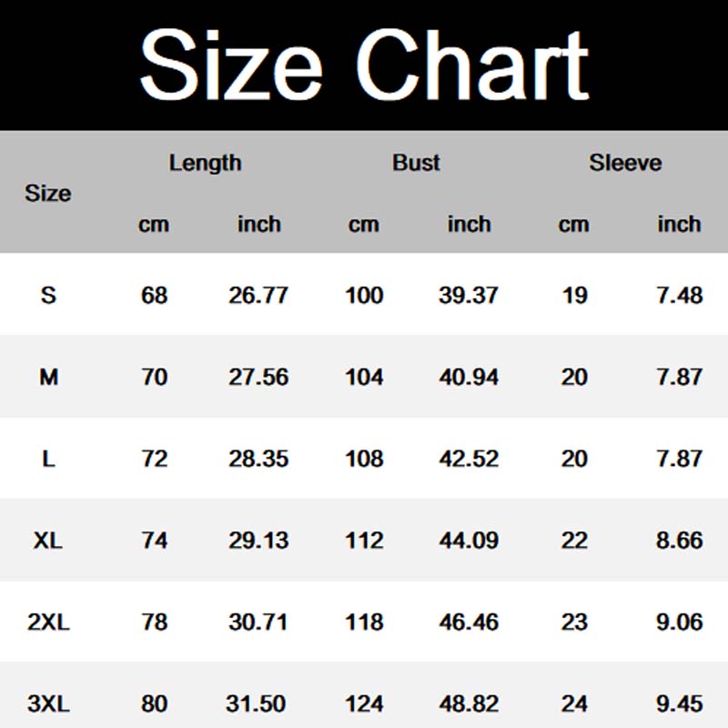Click the 3XL size row label
This screenshot has height=728, width=728.
(x=48, y=704)
